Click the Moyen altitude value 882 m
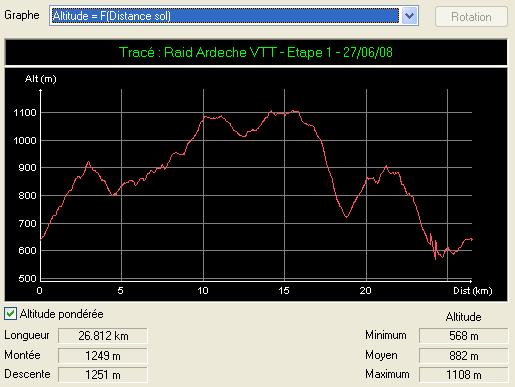The image size is (515, 387). [x=463, y=356]
